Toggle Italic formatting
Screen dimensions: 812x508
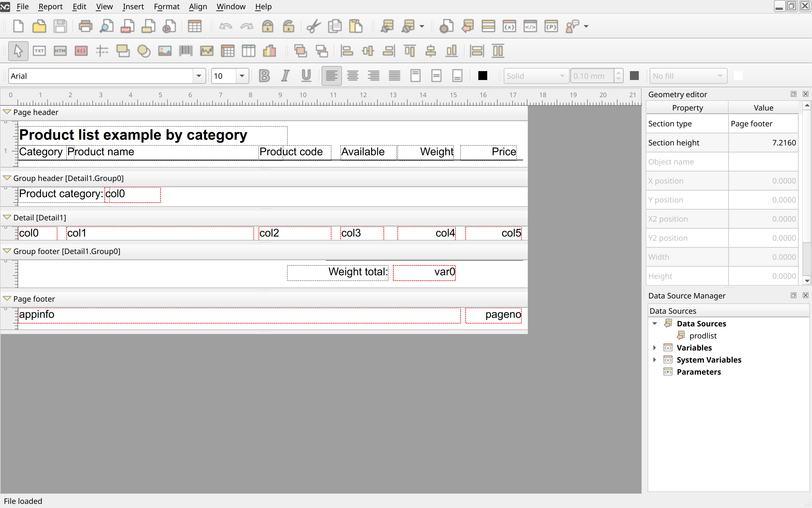(285, 76)
